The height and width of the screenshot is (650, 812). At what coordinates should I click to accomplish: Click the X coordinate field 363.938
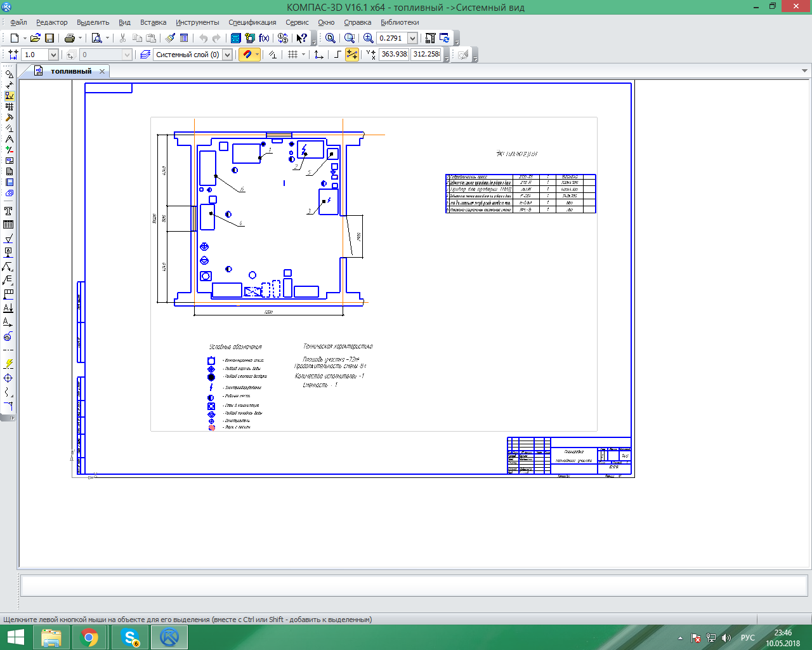pos(394,55)
